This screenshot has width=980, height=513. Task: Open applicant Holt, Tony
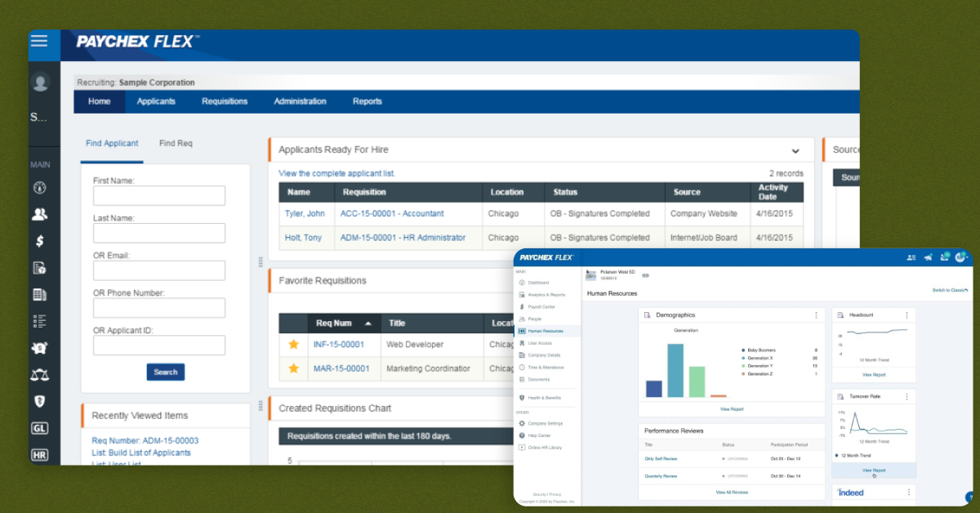click(x=303, y=238)
